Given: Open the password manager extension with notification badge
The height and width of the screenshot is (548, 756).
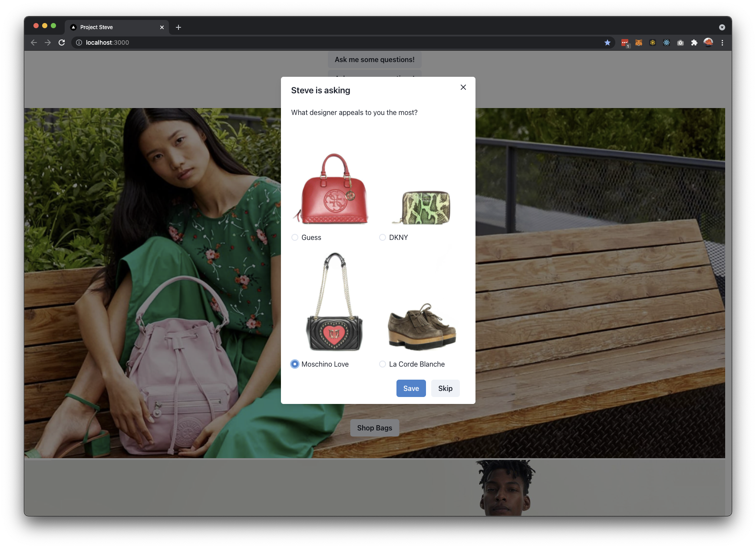Looking at the screenshot, I should [625, 43].
